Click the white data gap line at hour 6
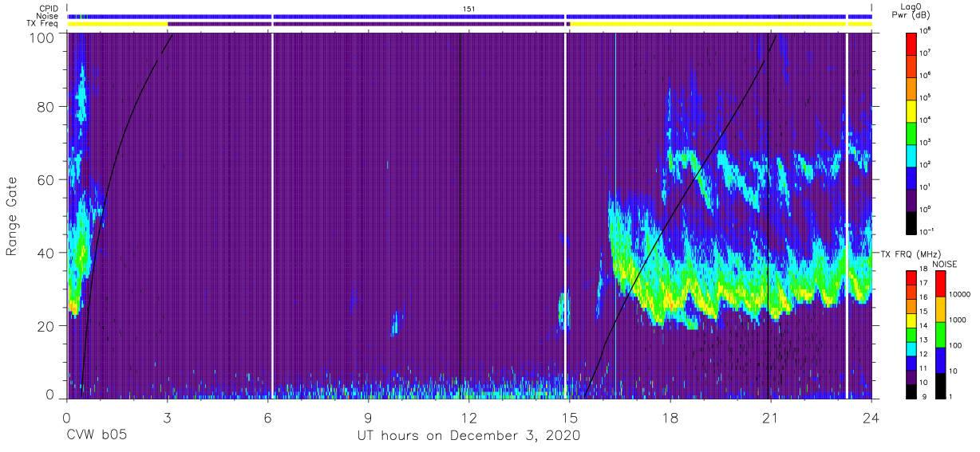The image size is (980, 452). (272, 215)
